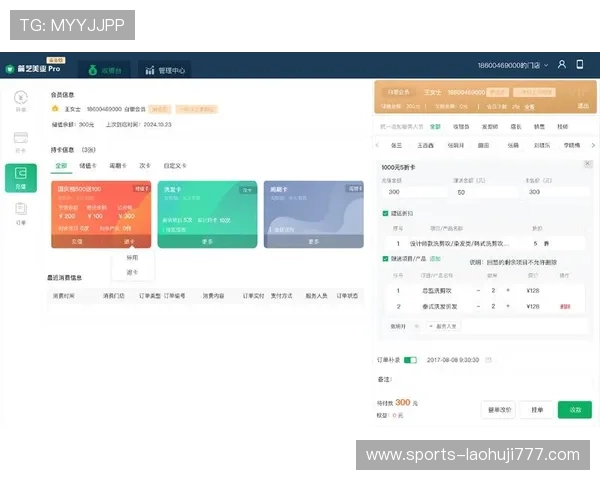600x480 pixels.
Task: Select the 储值卡 tab
Action: pyautogui.click(x=88, y=166)
